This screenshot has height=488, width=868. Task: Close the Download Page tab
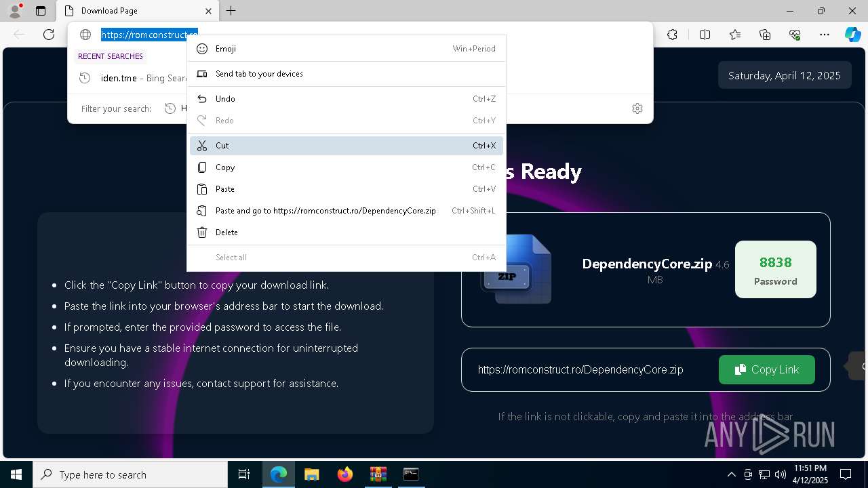(x=209, y=11)
